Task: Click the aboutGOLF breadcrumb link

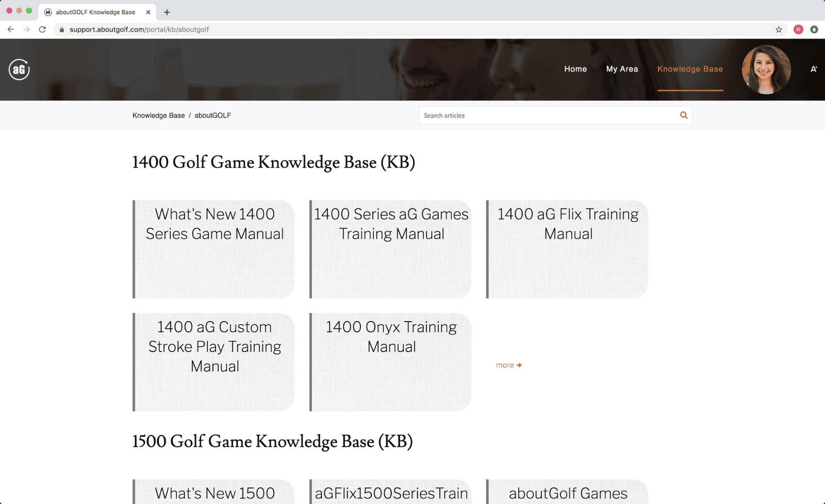Action: pos(212,115)
